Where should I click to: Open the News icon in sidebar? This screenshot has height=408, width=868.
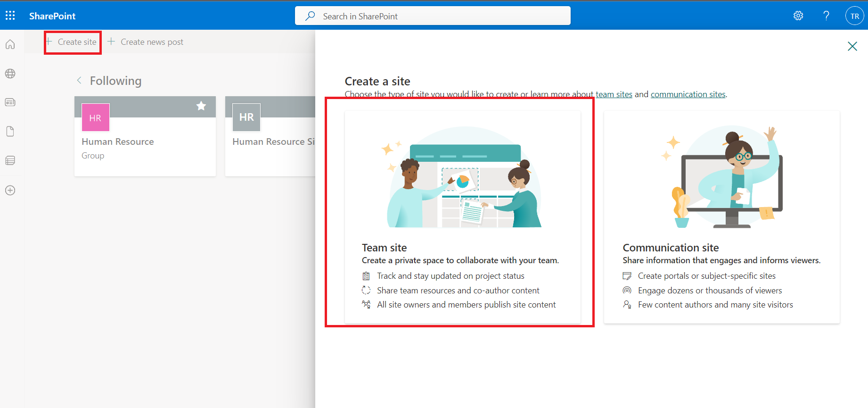tap(10, 102)
